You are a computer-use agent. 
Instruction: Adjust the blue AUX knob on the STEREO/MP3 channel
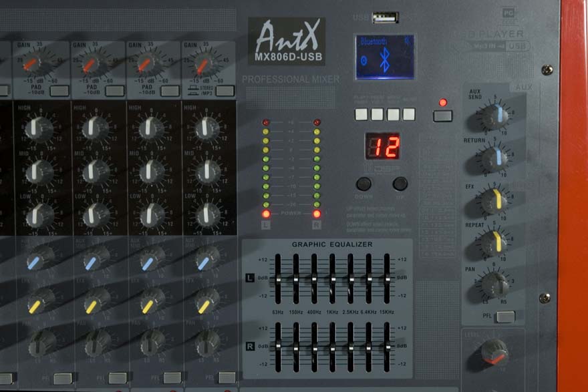[206, 258]
